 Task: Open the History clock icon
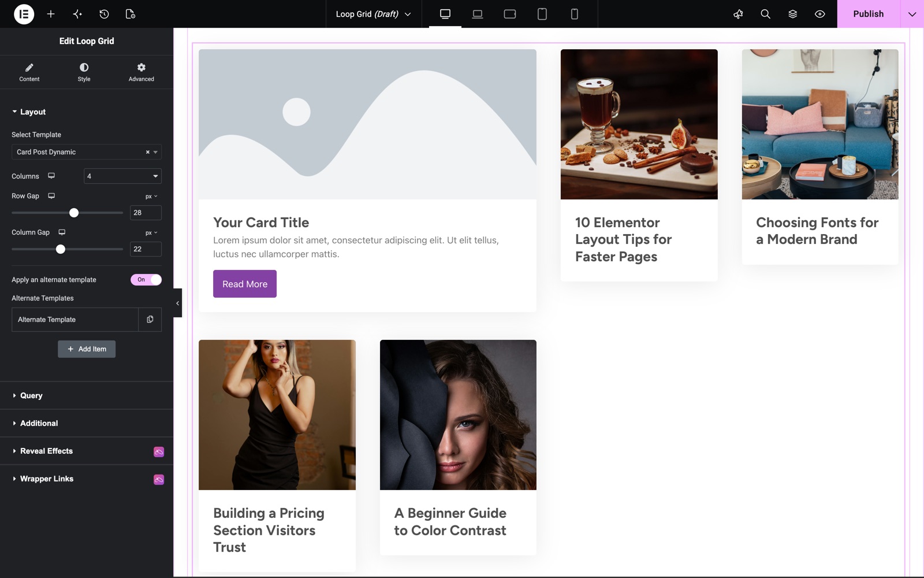(x=104, y=14)
